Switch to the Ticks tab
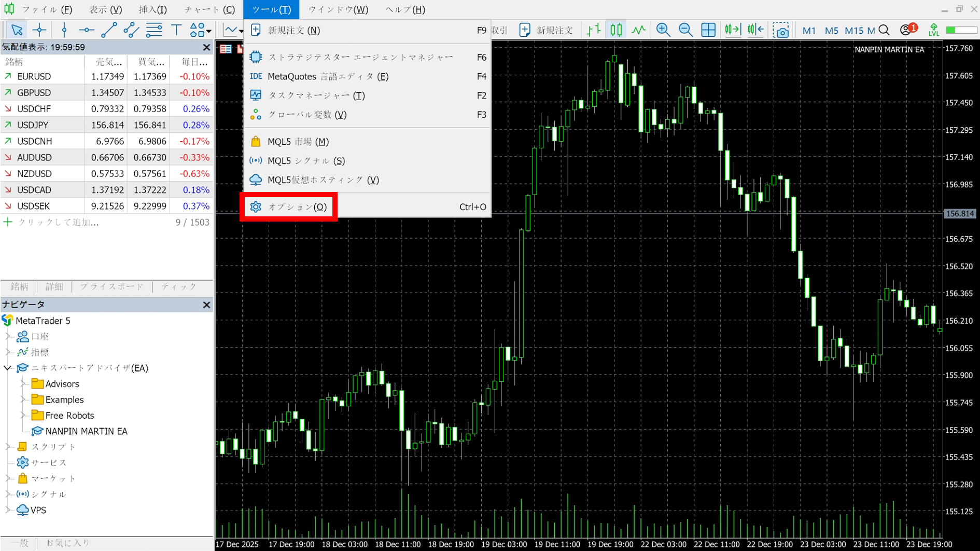 pos(178,286)
